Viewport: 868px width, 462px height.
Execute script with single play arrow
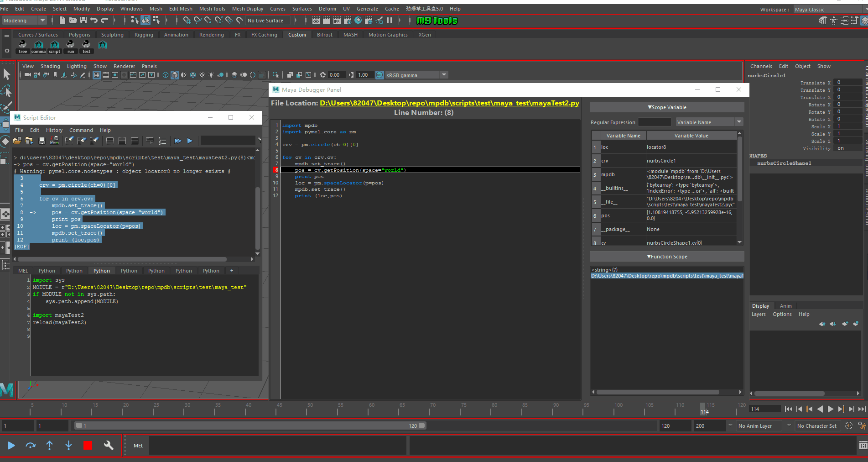tap(190, 141)
